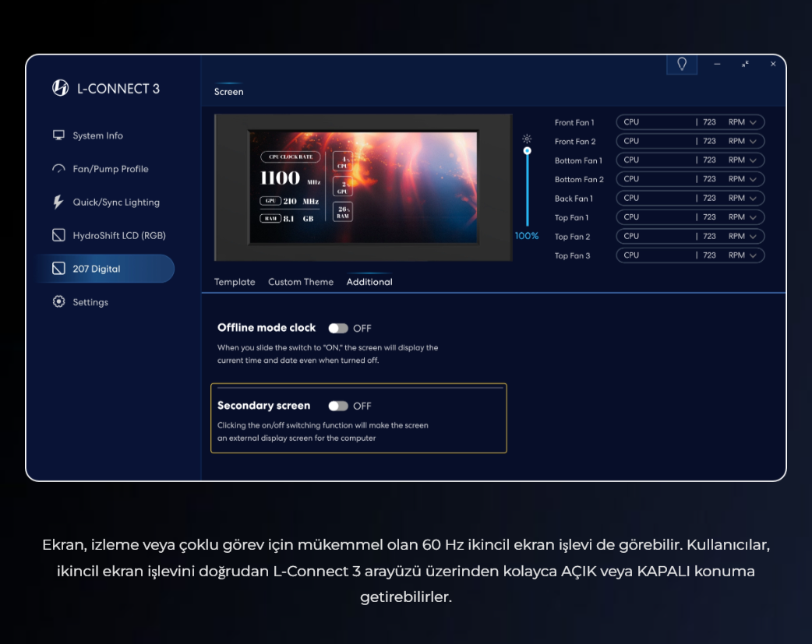Open the Front Fan 2 source dropdown
812x644 pixels.
[x=690, y=141]
